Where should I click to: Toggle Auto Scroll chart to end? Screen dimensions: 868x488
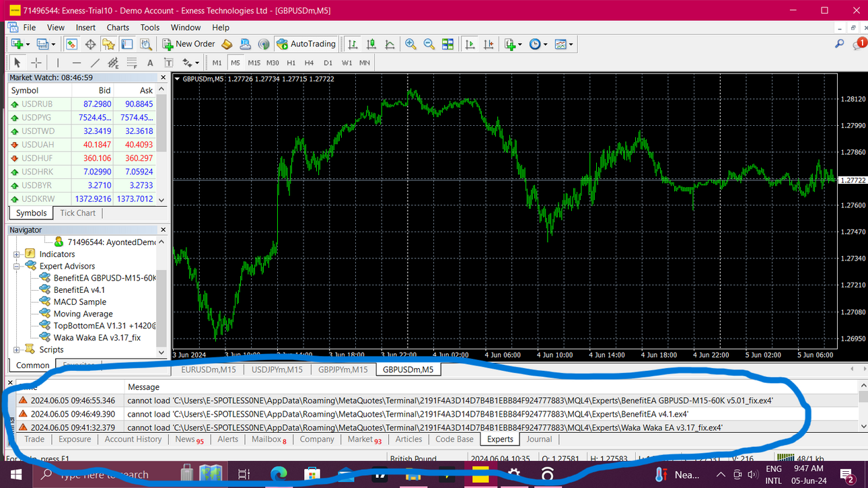click(x=470, y=44)
